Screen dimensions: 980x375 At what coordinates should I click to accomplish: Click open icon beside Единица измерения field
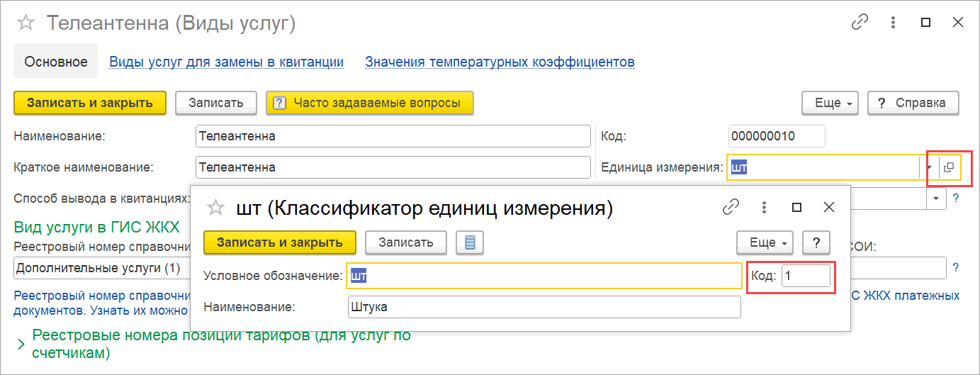949,167
